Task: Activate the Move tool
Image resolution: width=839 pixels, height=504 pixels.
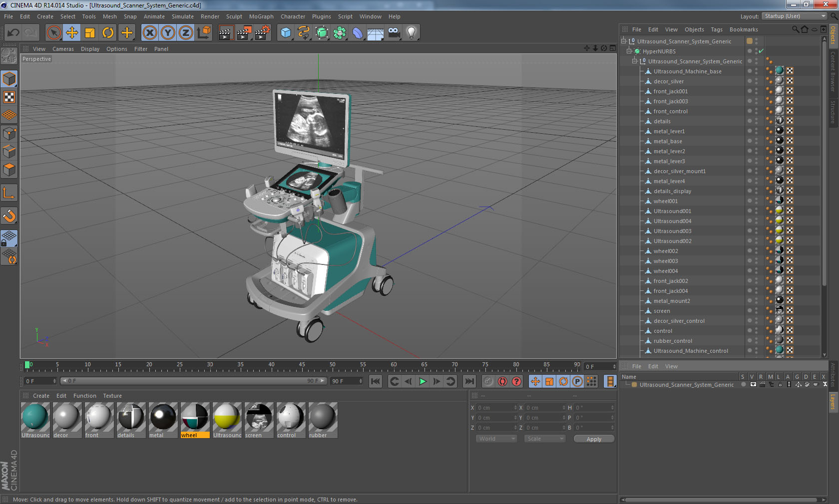Action: [x=72, y=33]
